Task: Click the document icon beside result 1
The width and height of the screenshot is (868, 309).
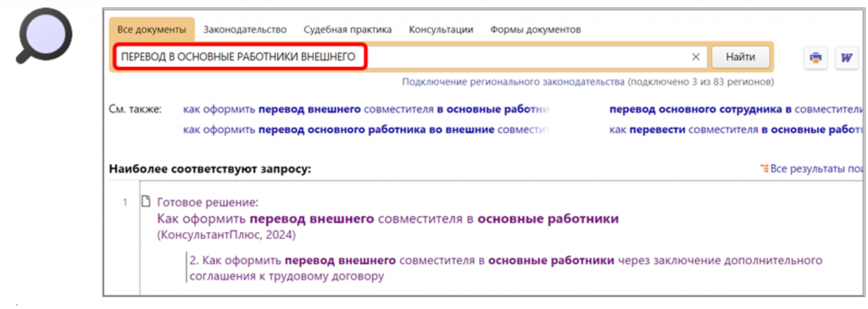Action: (146, 201)
